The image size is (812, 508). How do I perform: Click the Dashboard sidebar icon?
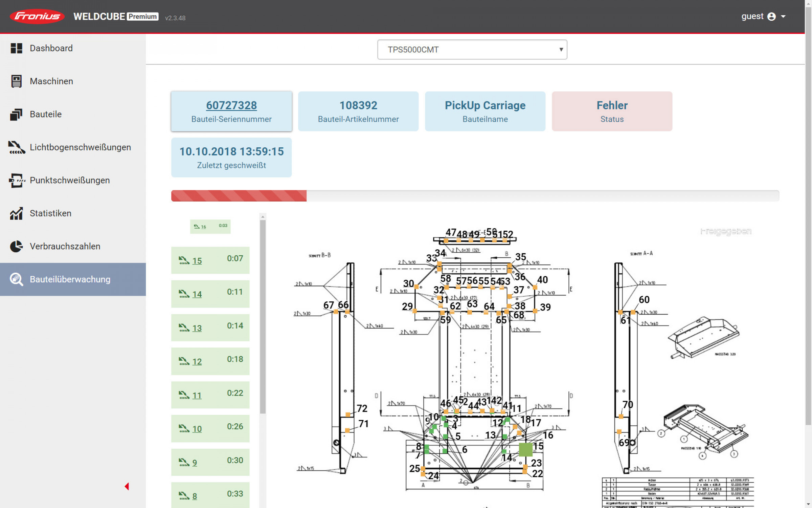(16, 48)
